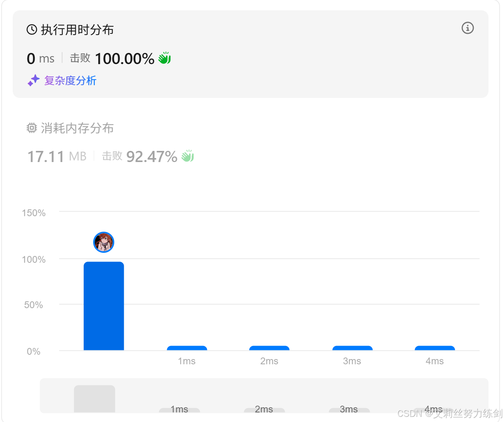Click the purple sparkle icon beside 复杂度分析
The height and width of the screenshot is (422, 504).
pos(33,80)
